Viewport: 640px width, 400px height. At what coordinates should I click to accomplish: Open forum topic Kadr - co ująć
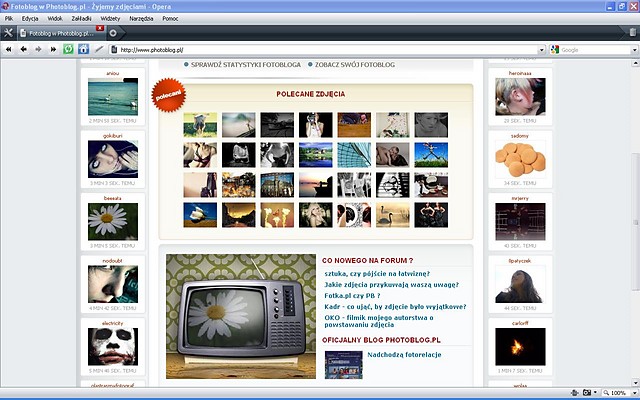click(x=395, y=307)
